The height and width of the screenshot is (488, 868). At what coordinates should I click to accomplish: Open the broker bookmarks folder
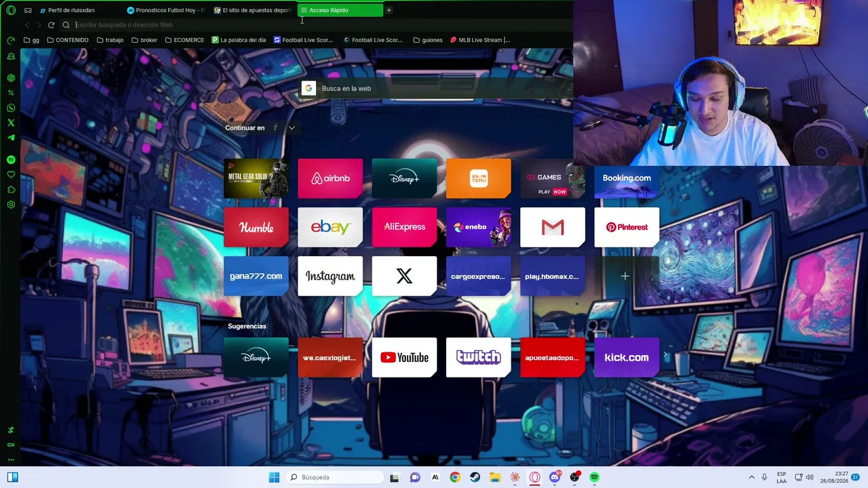coord(144,40)
